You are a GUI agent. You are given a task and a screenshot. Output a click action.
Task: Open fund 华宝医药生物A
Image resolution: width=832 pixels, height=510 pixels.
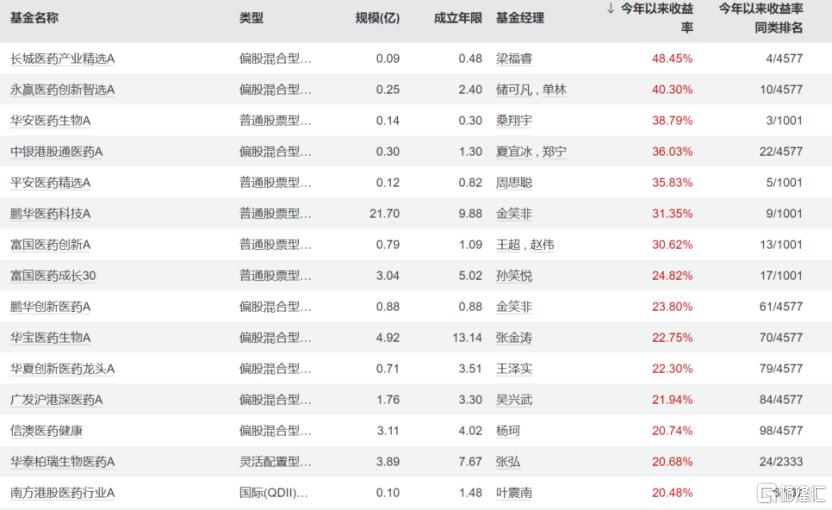[x=50, y=338]
